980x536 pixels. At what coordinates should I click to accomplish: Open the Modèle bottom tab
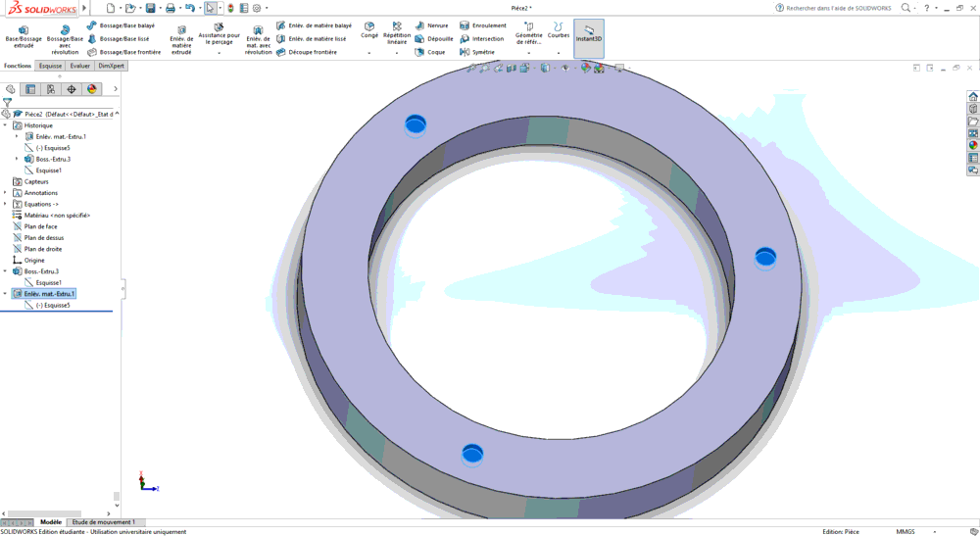point(51,522)
